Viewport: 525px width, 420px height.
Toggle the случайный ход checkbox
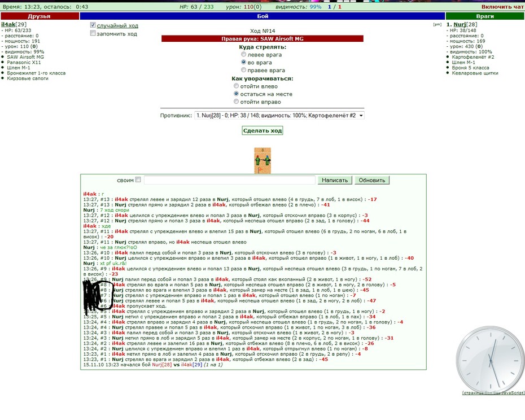(x=93, y=25)
